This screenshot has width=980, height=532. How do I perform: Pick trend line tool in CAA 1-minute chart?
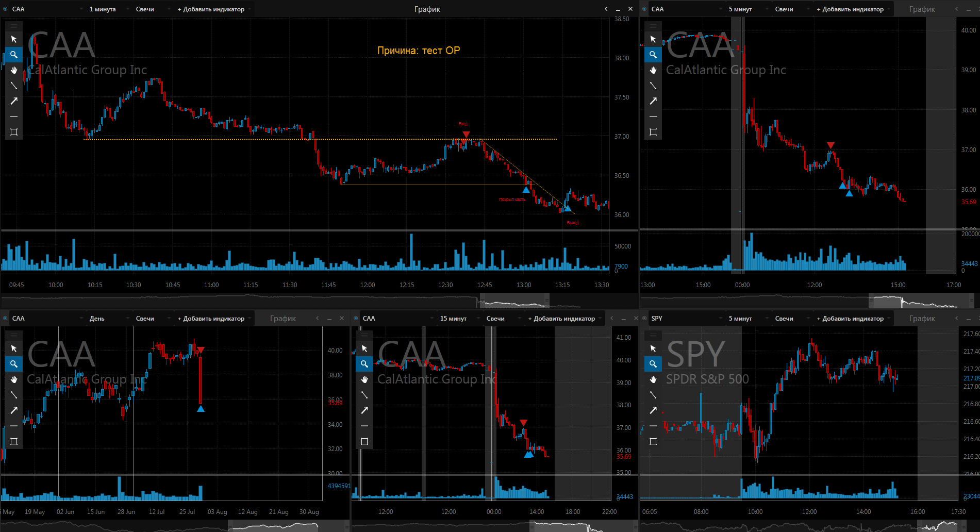14,86
